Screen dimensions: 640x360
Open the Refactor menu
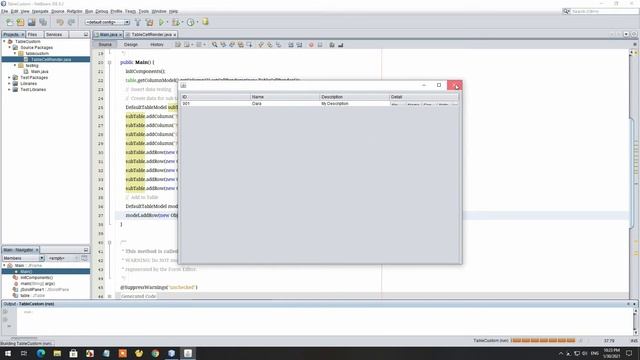(x=75, y=11)
